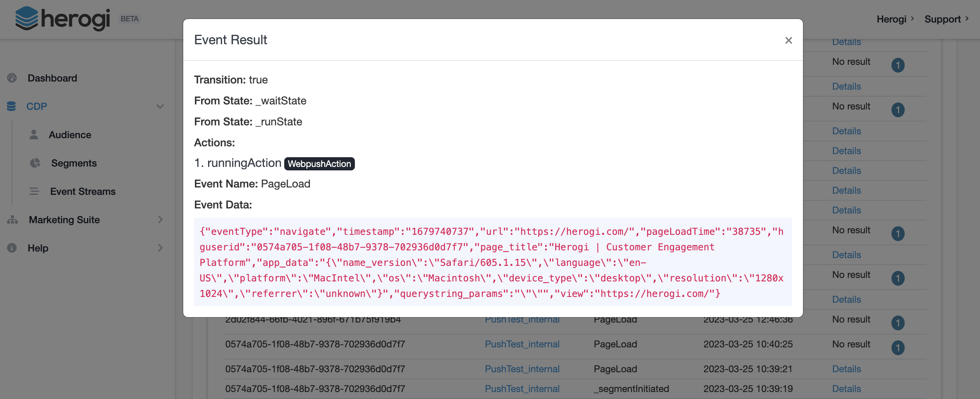Close the Event Result dialog
The width and height of the screenshot is (980, 399).
click(788, 40)
